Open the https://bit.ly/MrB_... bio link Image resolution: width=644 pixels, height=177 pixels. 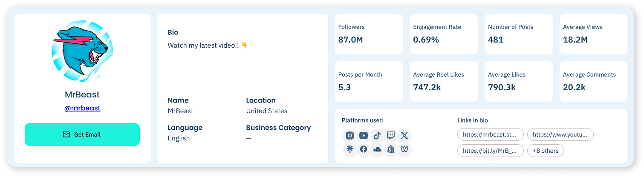491,151
